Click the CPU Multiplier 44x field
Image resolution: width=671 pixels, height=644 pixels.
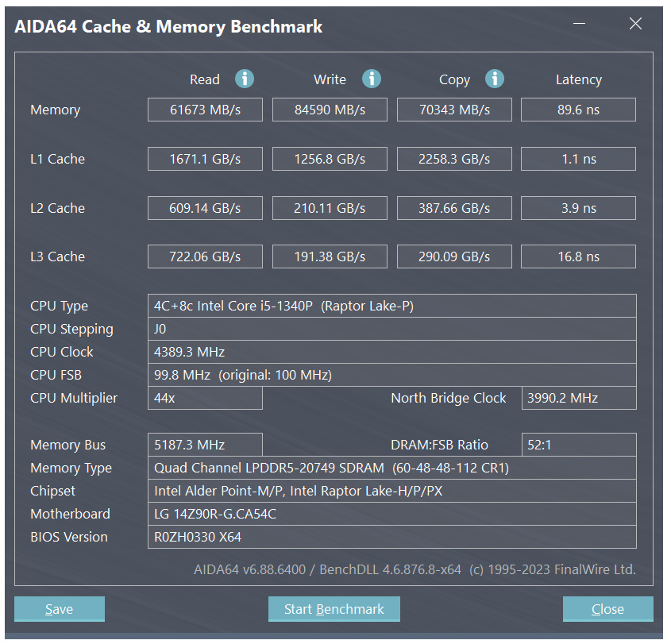pos(205,398)
